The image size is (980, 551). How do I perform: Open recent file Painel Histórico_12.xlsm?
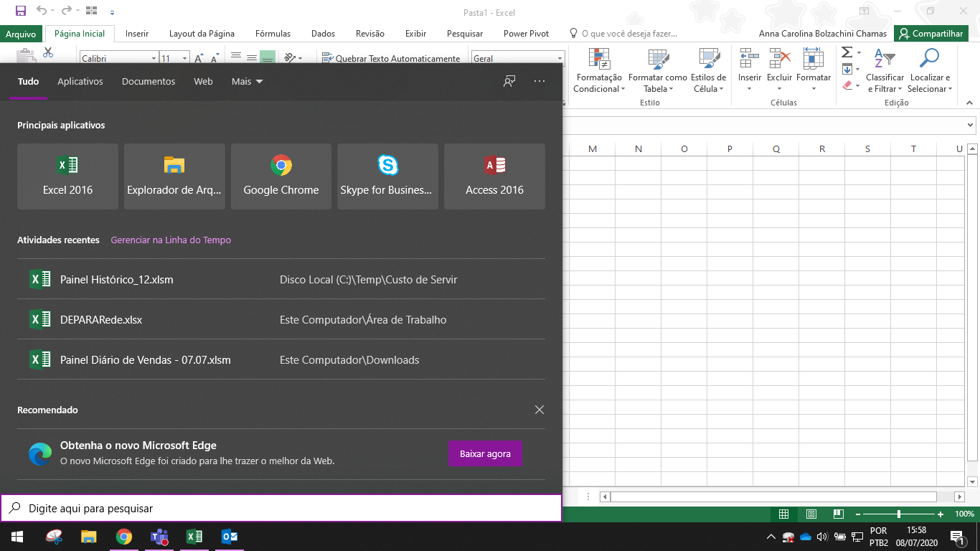point(281,279)
